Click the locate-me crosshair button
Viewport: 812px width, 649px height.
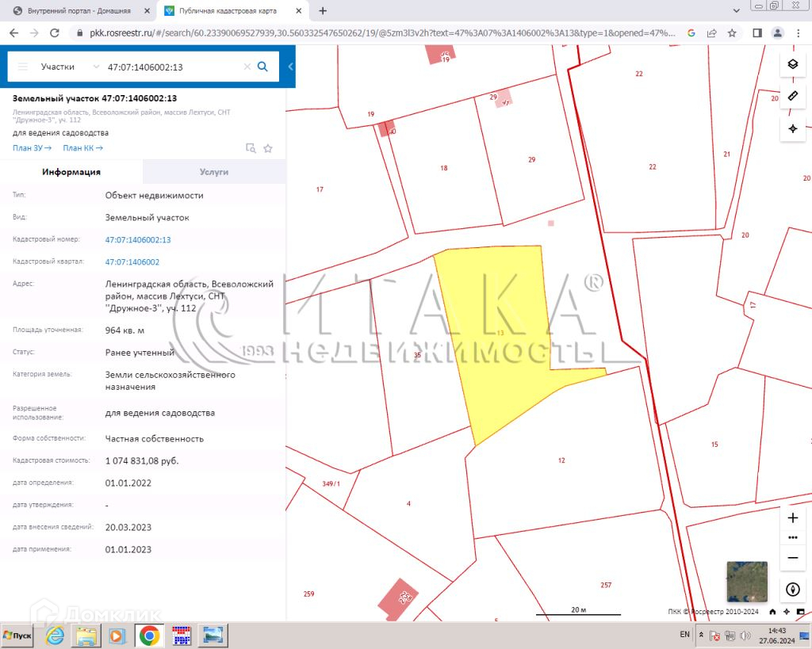(x=792, y=128)
